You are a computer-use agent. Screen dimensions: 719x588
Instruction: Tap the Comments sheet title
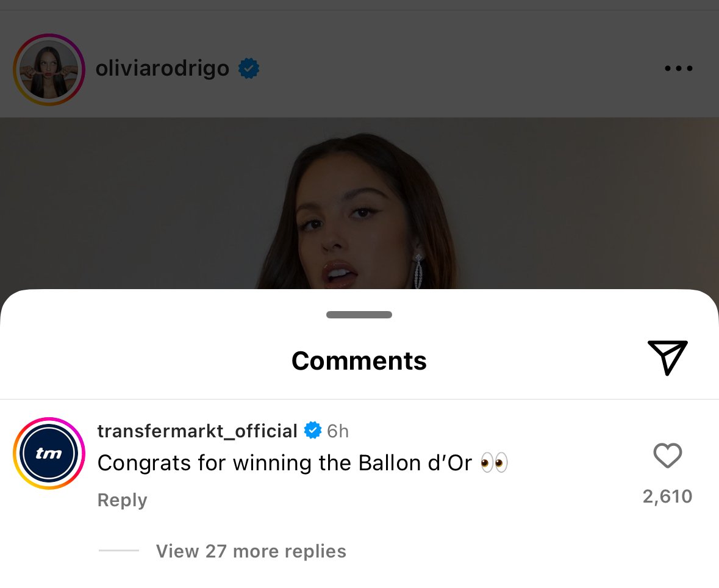tap(359, 360)
